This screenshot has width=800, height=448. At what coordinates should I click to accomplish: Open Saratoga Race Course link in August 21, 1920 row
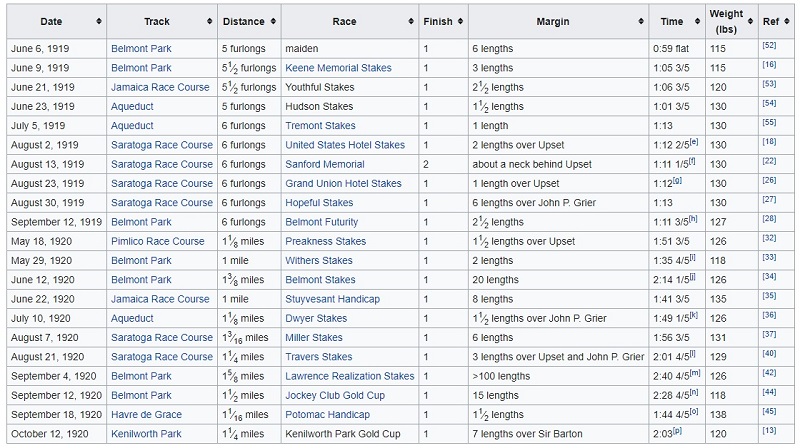pos(162,357)
